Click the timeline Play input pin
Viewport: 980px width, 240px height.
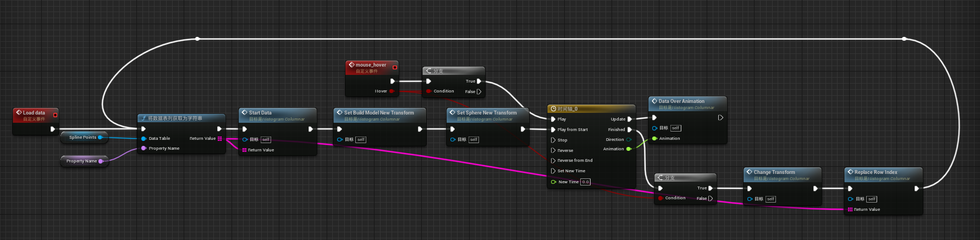[x=553, y=119]
